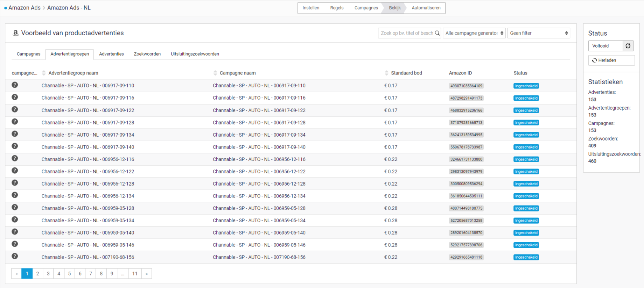This screenshot has width=644, height=288.
Task: Go to page 3
Action: [x=48, y=274]
